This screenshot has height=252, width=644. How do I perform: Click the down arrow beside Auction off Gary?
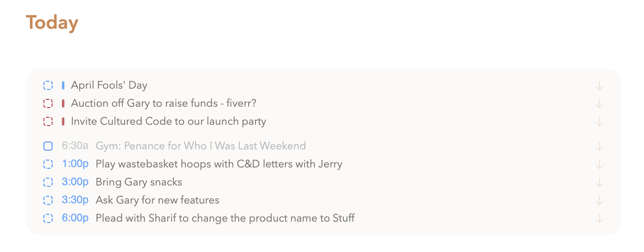click(x=599, y=104)
